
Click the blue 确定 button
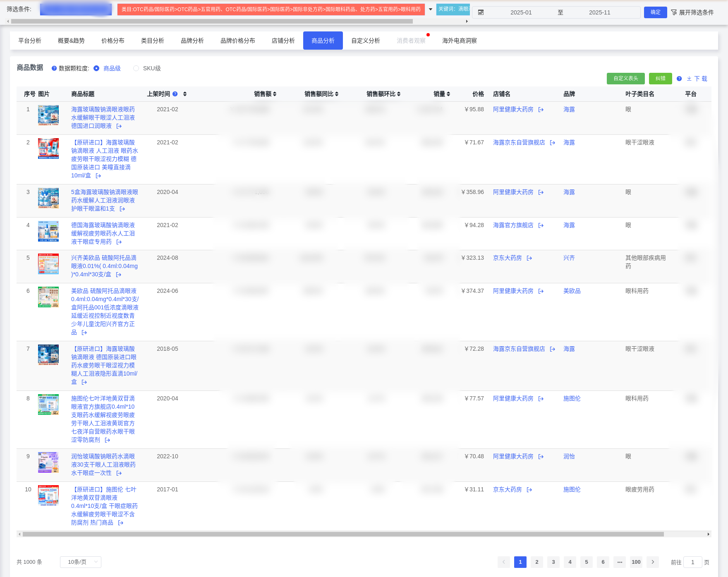[655, 12]
